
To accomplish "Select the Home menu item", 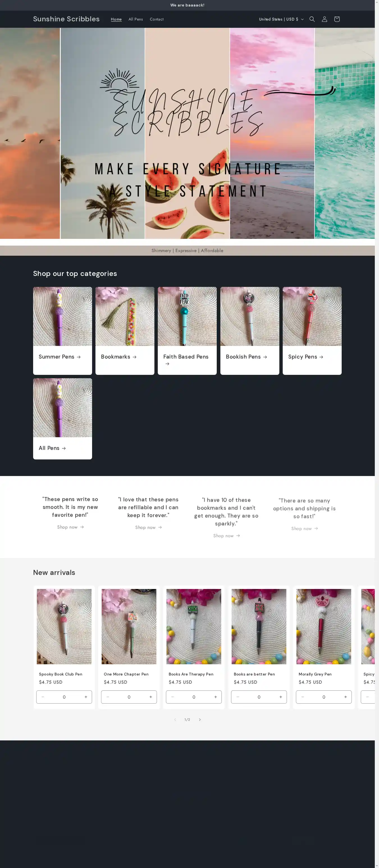I will (x=116, y=19).
